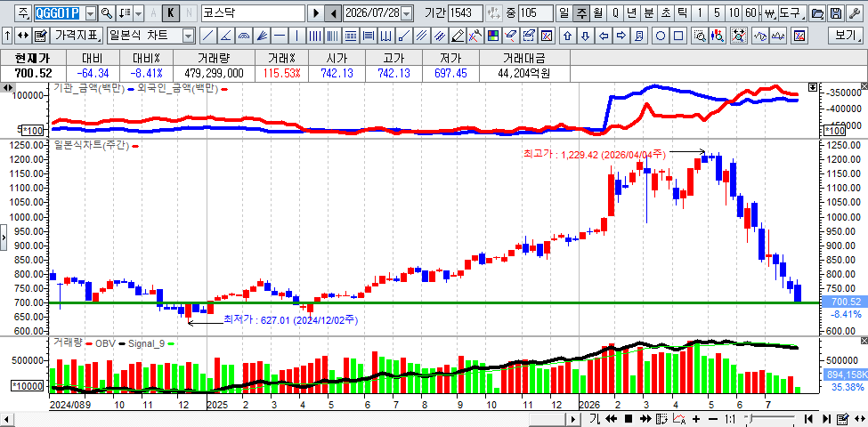The width and height of the screenshot is (868, 427).
Task: Click the 기간 1543 period input field
Action: pyautogui.click(x=465, y=12)
